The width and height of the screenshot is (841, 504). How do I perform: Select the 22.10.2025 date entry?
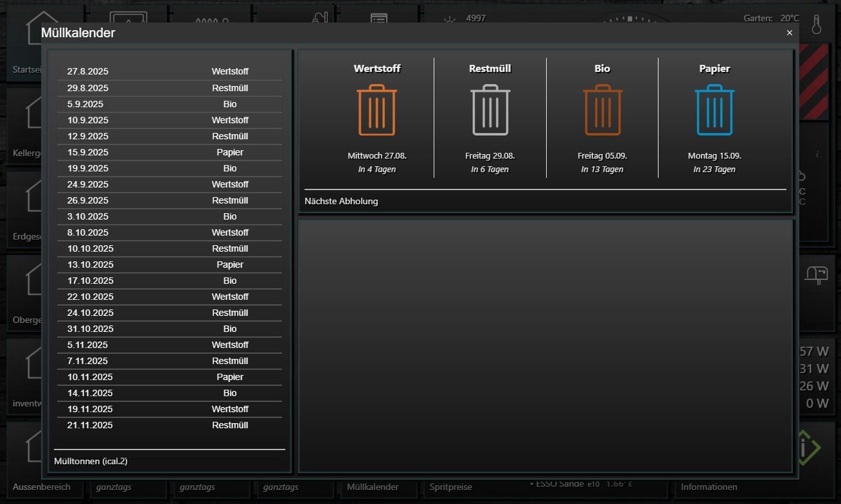91,297
